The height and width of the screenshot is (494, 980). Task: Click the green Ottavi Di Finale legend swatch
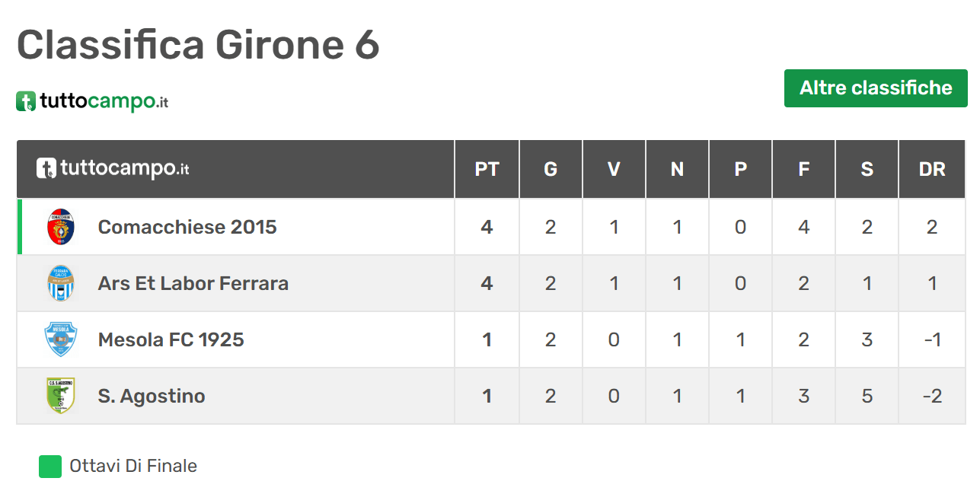click(50, 467)
